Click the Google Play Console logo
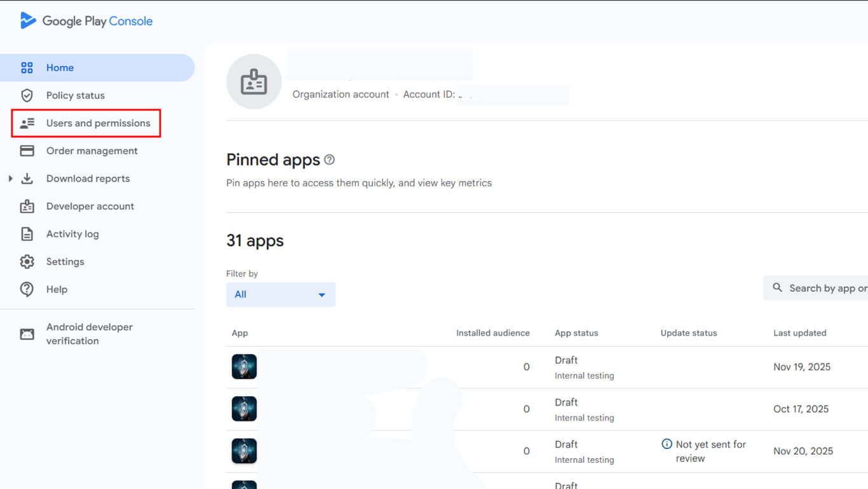 click(x=86, y=20)
